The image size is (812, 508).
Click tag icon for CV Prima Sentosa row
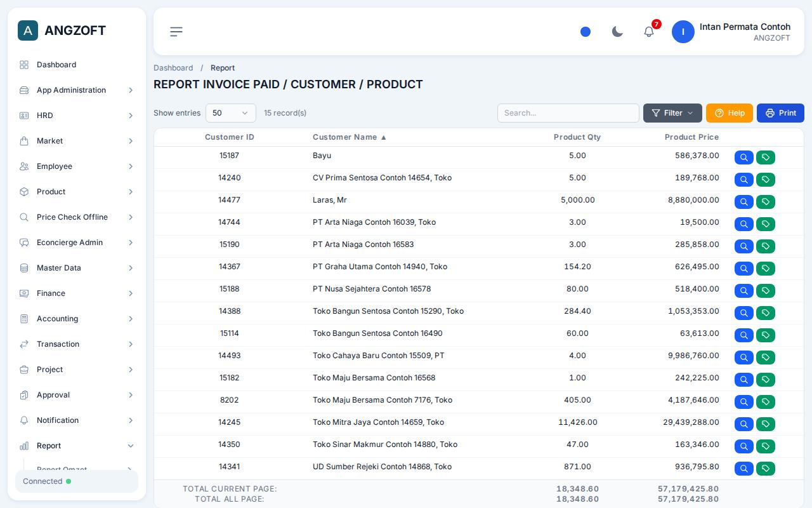click(766, 180)
